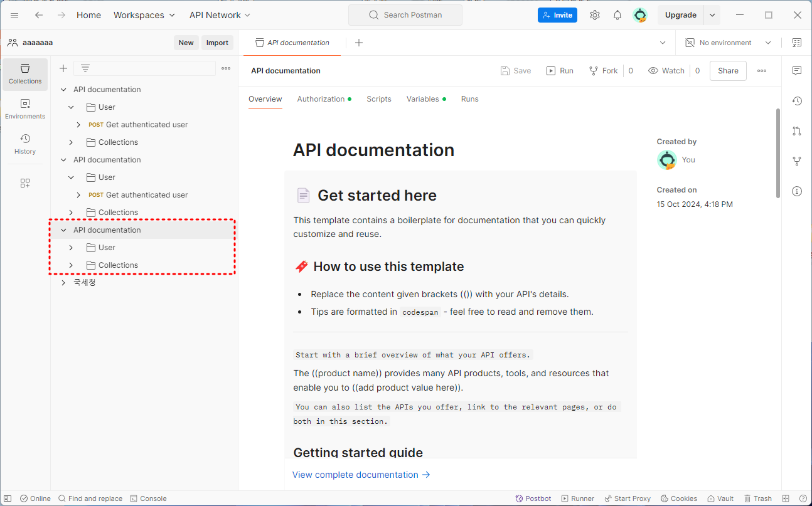This screenshot has width=812, height=506.
Task: Expand User folder in third API documentation
Action: pos(71,248)
